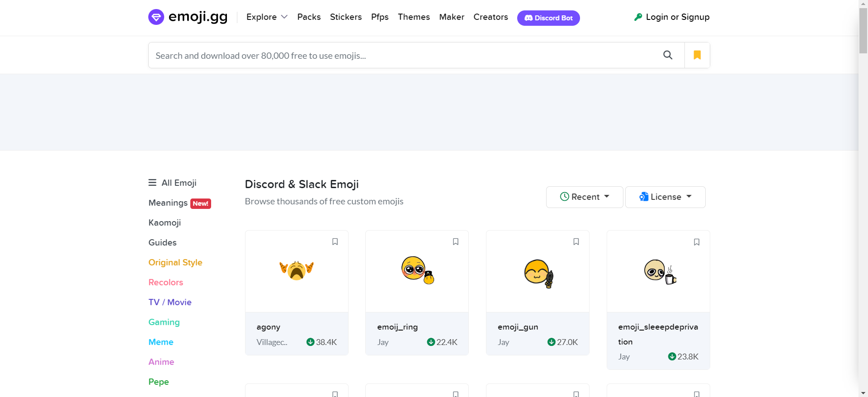
Task: Open the agony emoji title
Action: pyautogui.click(x=269, y=327)
